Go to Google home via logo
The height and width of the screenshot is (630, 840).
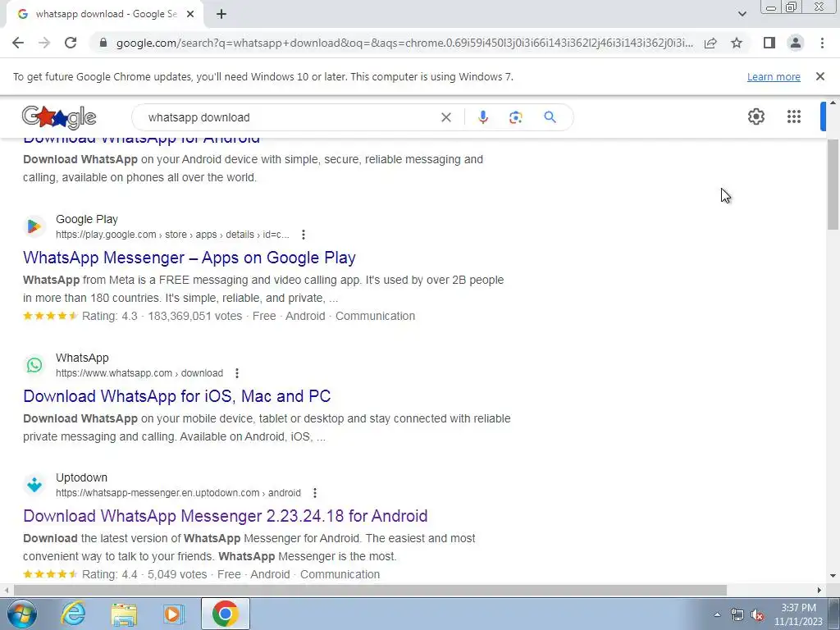(59, 117)
